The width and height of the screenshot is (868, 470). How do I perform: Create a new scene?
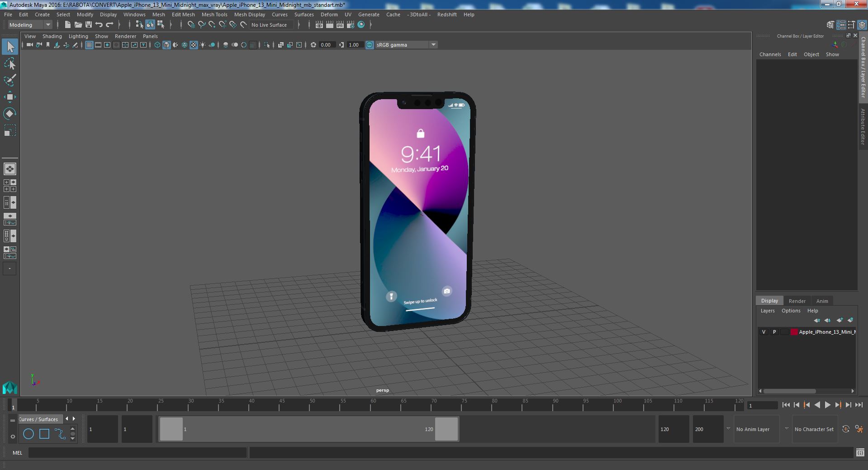[68, 25]
